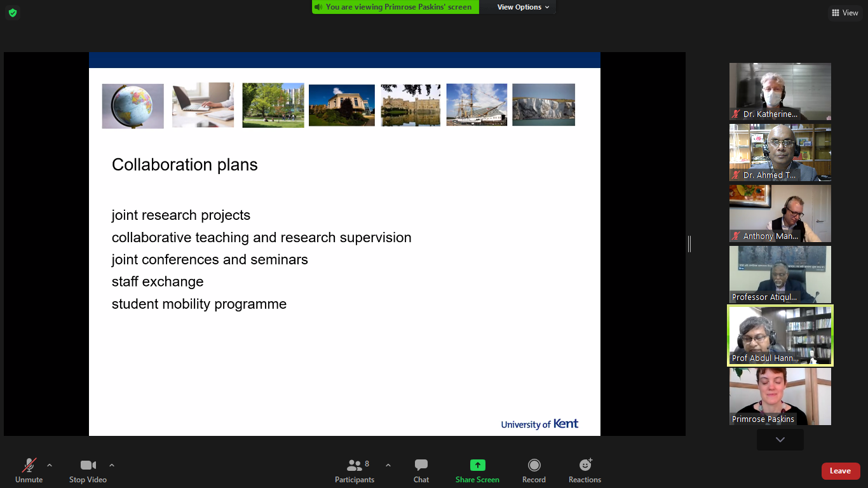Image resolution: width=868 pixels, height=488 pixels.
Task: Select Dr. Ahmed's video thumbnail
Action: tap(780, 152)
